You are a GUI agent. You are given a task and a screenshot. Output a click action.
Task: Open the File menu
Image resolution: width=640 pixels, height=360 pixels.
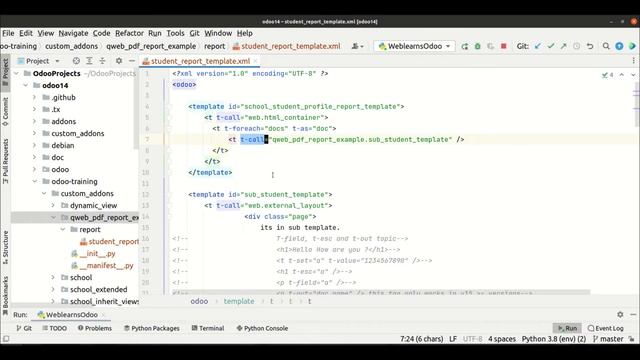click(x=8, y=33)
